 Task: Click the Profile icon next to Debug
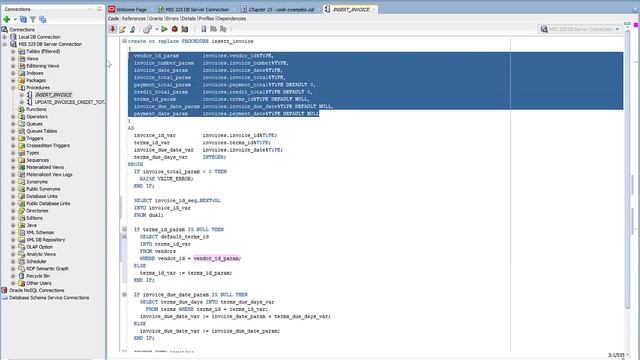[185, 29]
